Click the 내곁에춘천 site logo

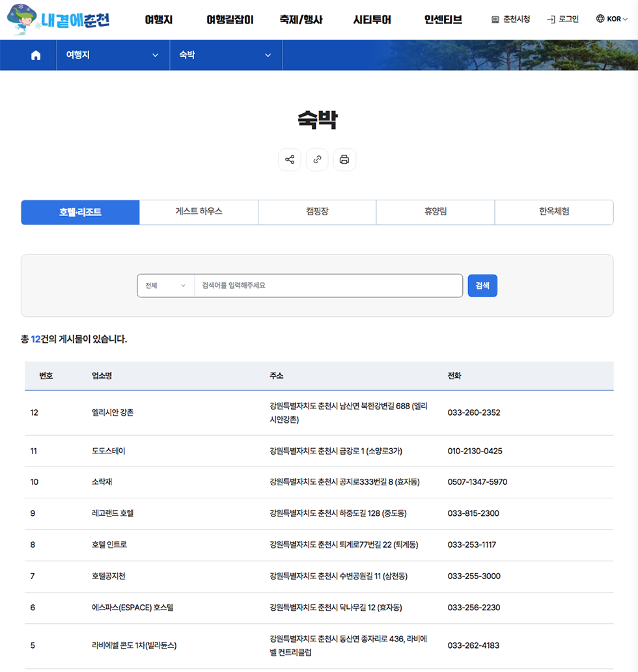[x=59, y=20]
